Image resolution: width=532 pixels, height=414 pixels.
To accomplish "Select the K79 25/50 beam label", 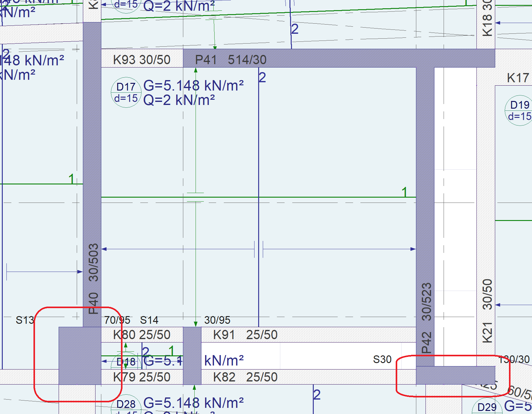I will [142, 377].
